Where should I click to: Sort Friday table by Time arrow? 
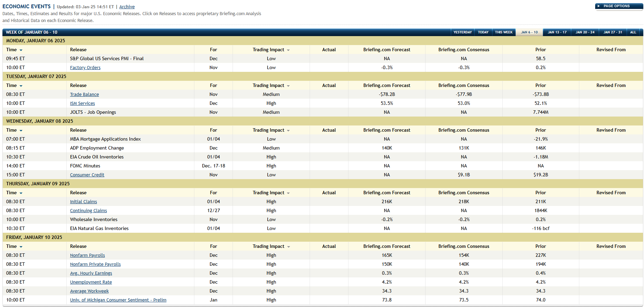(21, 247)
